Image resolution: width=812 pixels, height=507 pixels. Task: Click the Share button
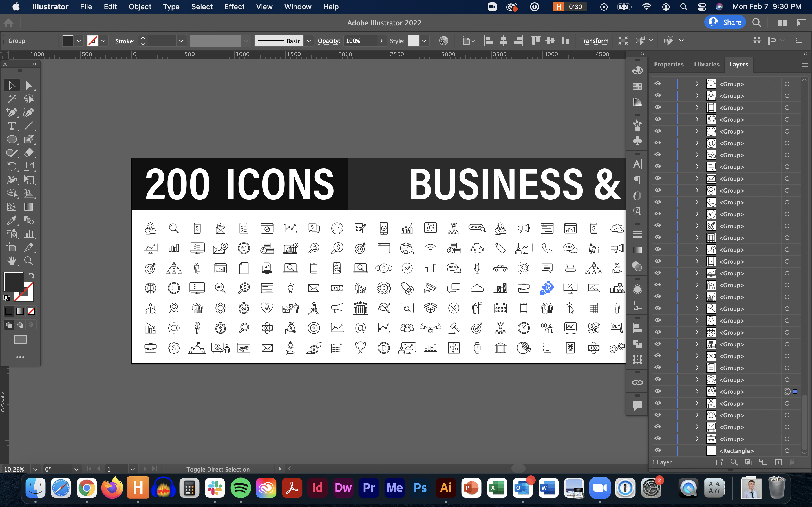pyautogui.click(x=725, y=22)
